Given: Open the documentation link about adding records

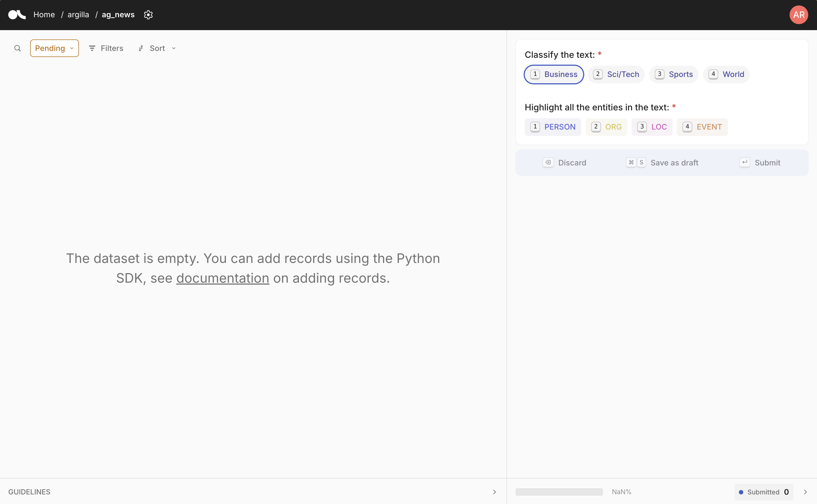Looking at the screenshot, I should (223, 278).
